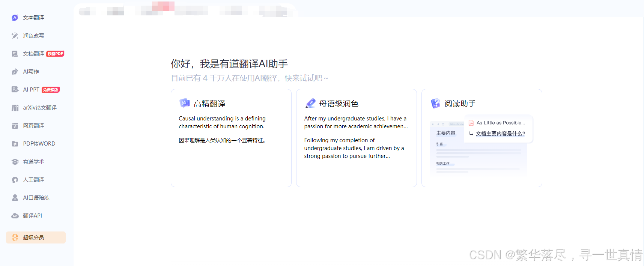Click the AI PPT sidebar icon
This screenshot has width=644, height=266.
15,90
